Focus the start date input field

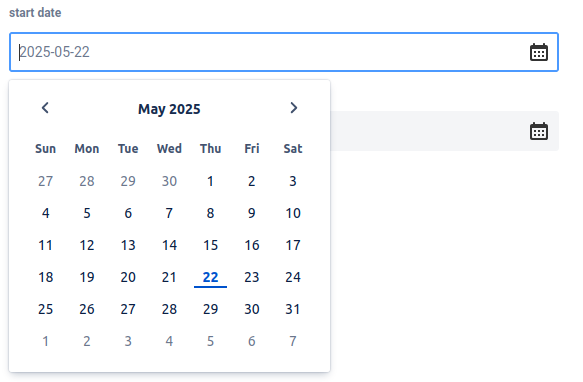pyautogui.click(x=284, y=52)
